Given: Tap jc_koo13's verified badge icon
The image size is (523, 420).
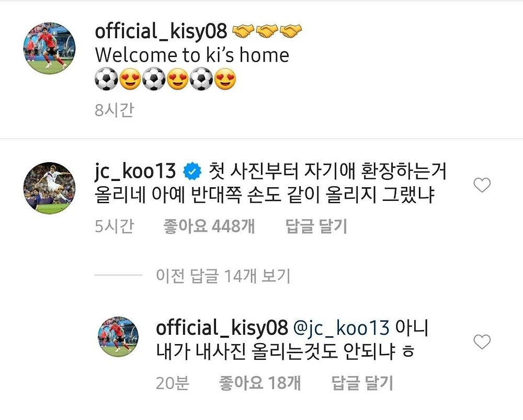Looking at the screenshot, I should click(x=192, y=171).
